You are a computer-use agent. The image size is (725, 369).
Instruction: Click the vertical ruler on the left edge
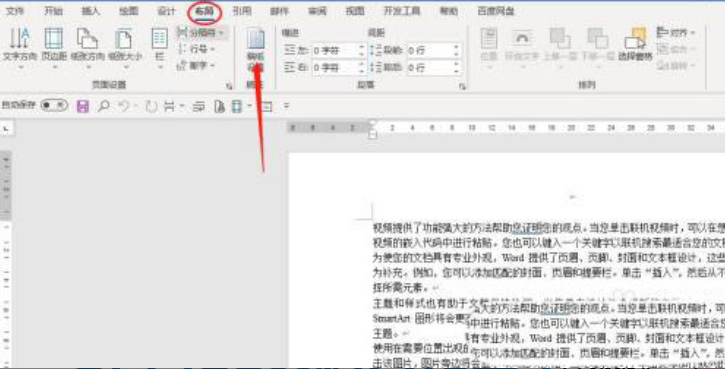coord(6,259)
